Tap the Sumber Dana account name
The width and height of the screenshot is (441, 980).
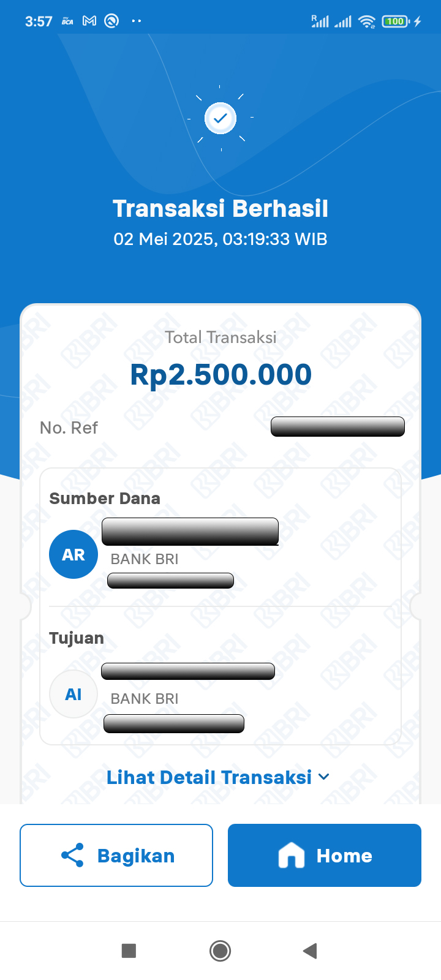190,531
